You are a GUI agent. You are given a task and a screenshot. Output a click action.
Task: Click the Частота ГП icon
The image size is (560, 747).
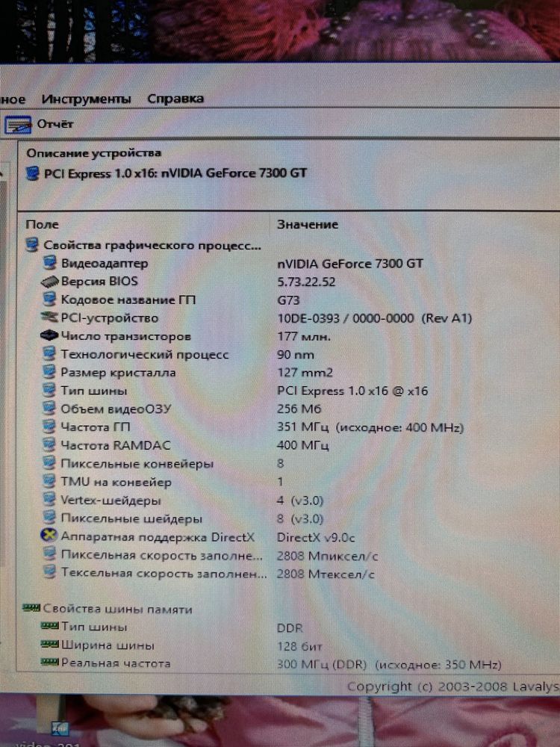pyautogui.click(x=49, y=427)
